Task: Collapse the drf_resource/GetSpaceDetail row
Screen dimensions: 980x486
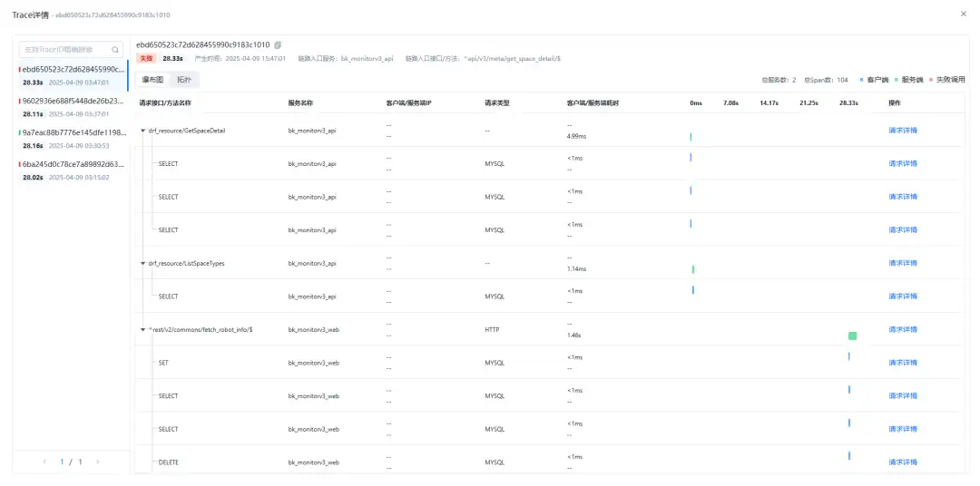Action: (143, 131)
